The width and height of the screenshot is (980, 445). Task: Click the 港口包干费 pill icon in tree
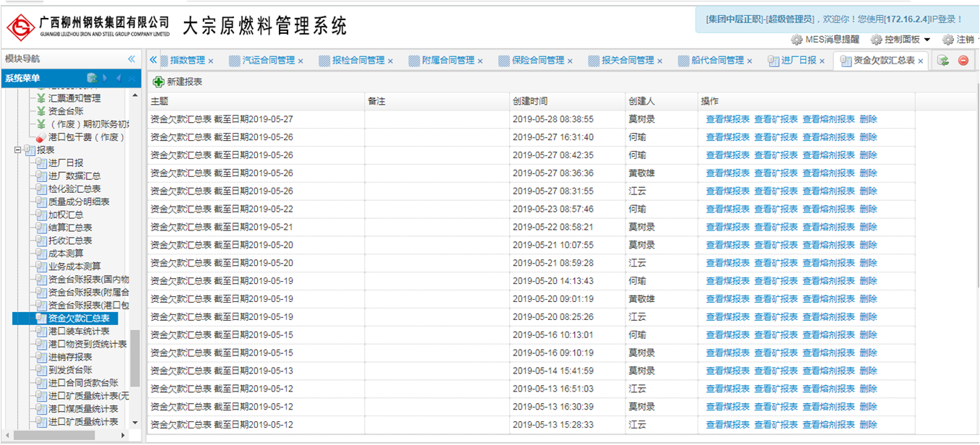pos(41,137)
